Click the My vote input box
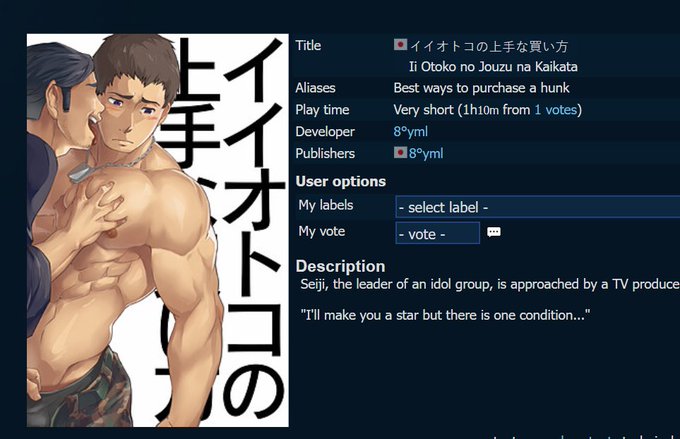 [438, 233]
